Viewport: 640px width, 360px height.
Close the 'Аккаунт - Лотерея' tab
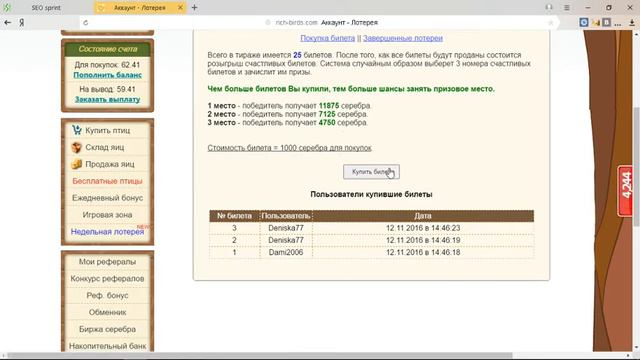click(180, 7)
